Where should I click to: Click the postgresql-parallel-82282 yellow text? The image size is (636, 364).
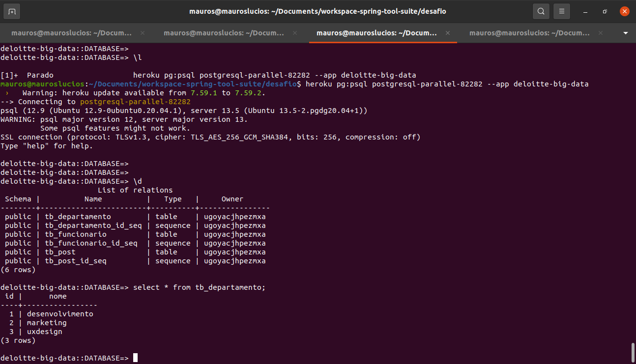coord(135,102)
